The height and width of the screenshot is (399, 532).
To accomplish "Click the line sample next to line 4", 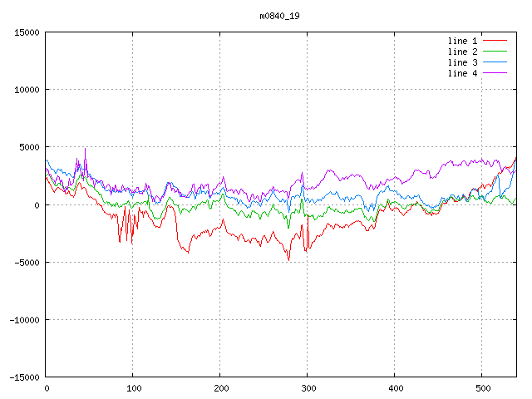I will [495, 73].
